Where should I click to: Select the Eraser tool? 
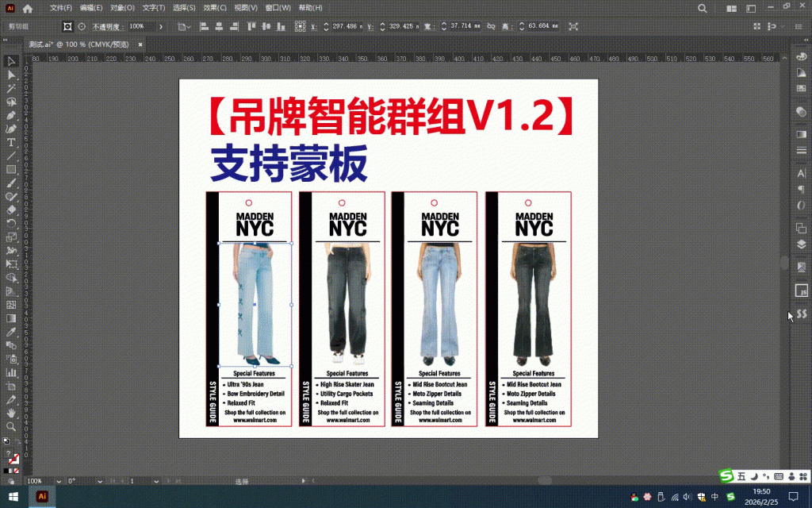coord(11,210)
